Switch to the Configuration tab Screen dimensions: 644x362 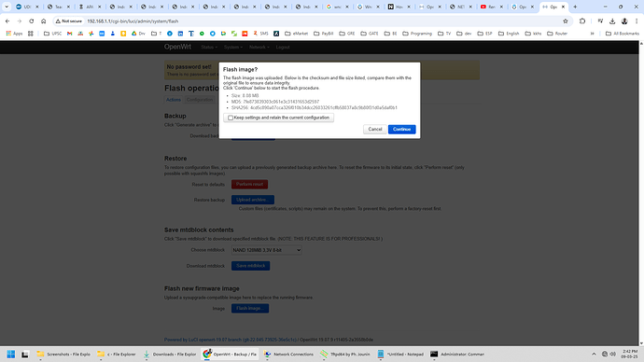pyautogui.click(x=200, y=100)
